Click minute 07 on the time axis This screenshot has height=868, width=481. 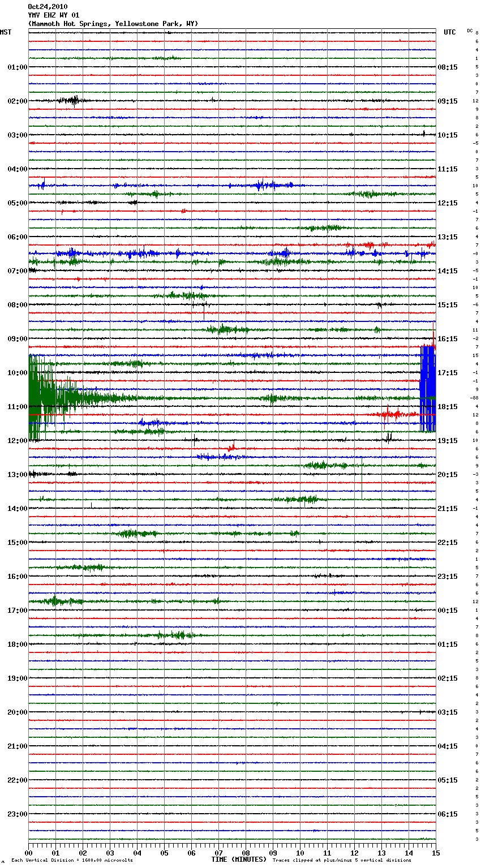(x=218, y=853)
